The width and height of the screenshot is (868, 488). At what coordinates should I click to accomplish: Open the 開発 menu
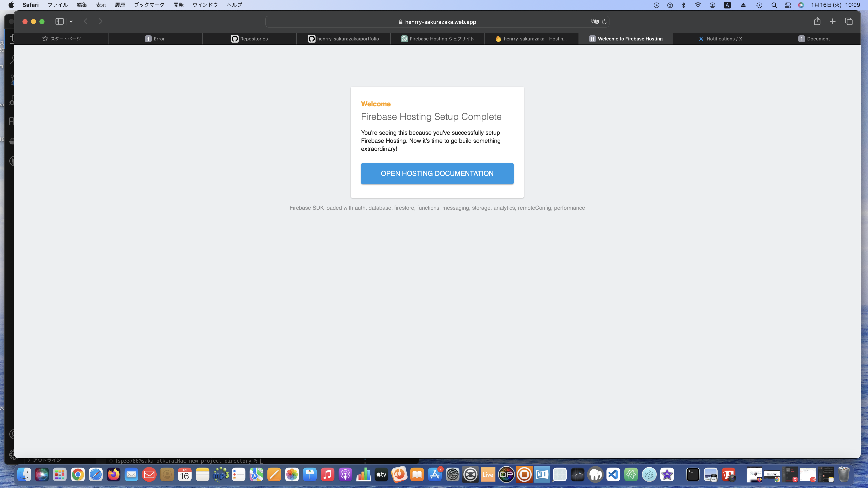click(x=179, y=5)
